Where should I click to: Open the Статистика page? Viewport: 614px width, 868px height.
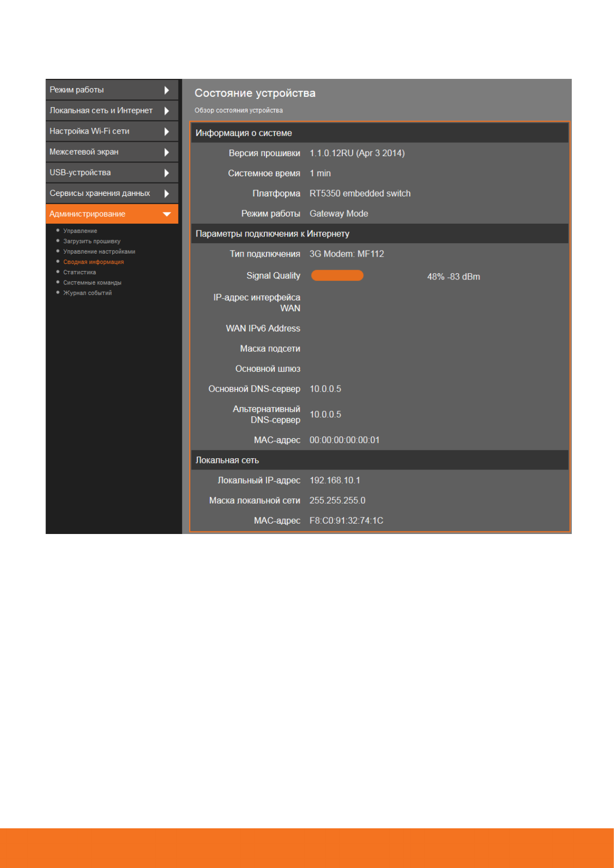point(79,272)
